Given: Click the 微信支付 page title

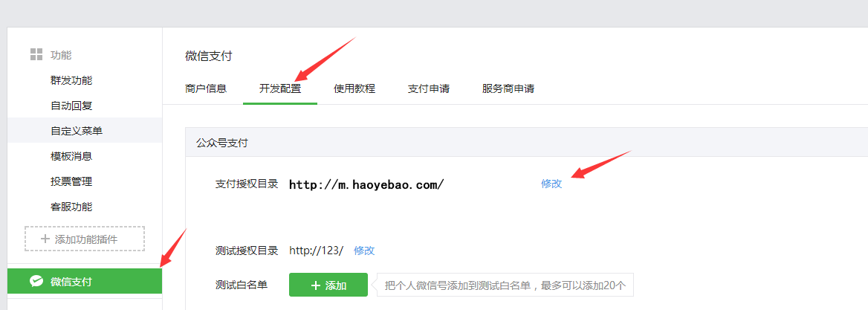Looking at the screenshot, I should [209, 56].
